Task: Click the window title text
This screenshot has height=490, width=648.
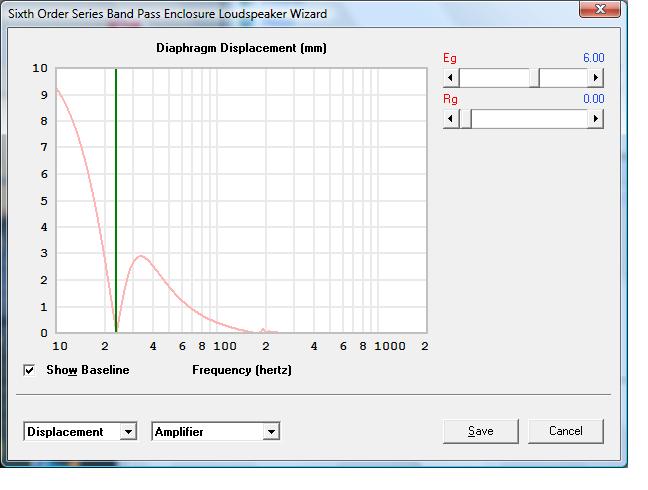Action: [167, 14]
